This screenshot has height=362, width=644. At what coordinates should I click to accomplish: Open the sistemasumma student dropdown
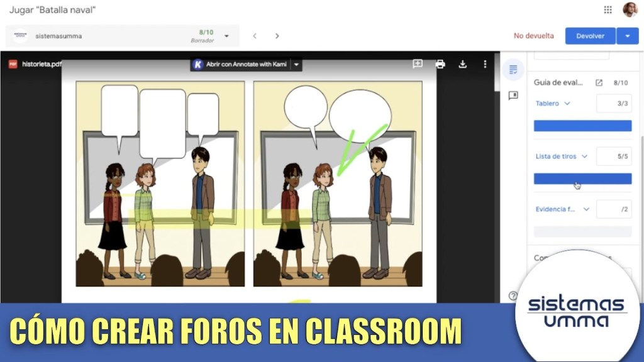click(x=226, y=36)
